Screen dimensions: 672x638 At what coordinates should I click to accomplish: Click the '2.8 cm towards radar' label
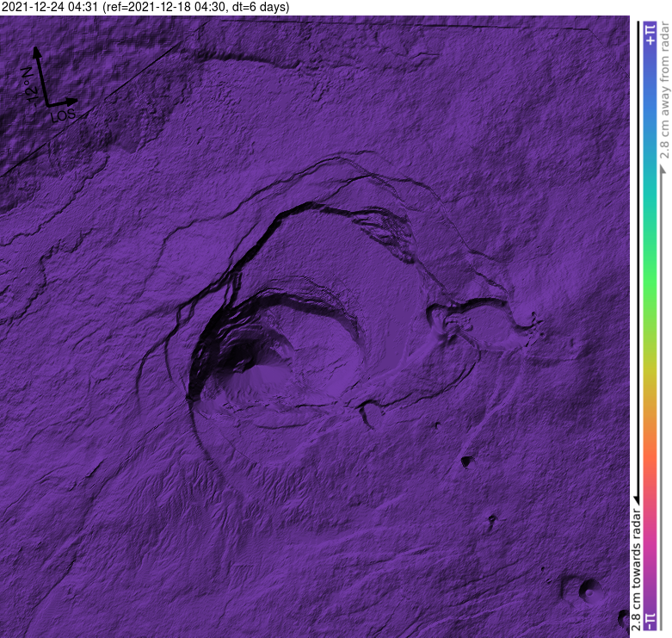637,569
